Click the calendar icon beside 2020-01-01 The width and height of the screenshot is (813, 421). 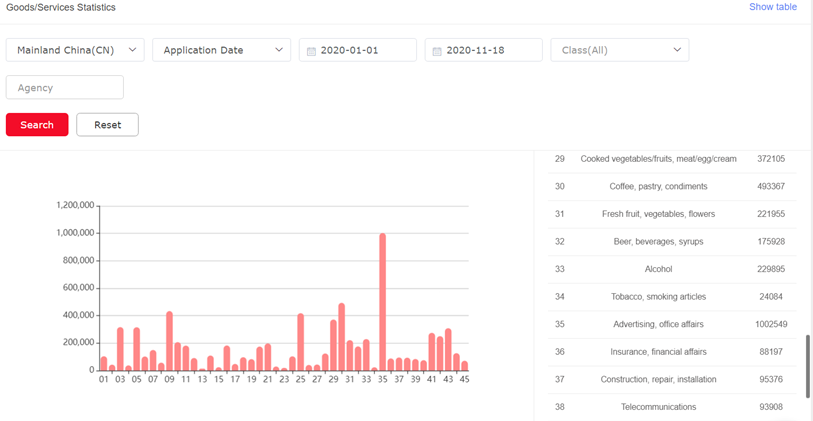tap(311, 51)
